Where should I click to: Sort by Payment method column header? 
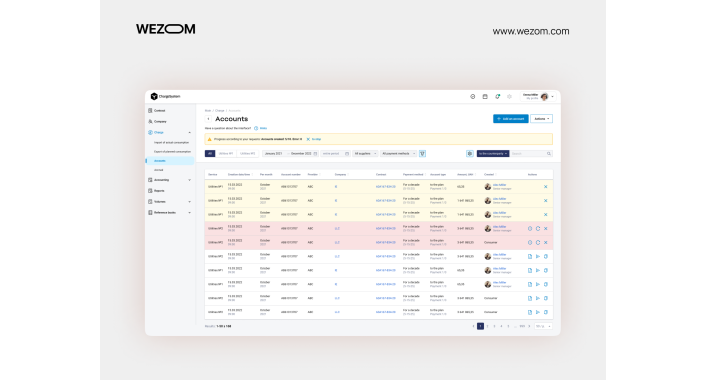413,175
